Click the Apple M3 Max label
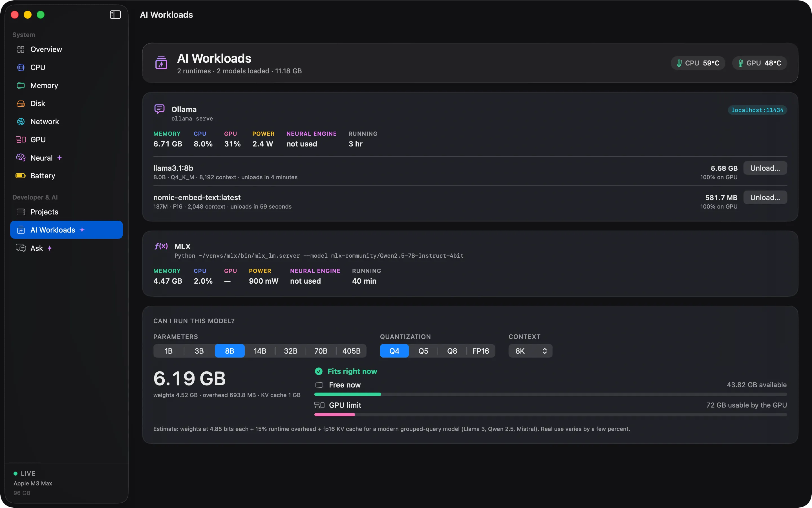Screen dimensions: 812x508 click(33, 483)
